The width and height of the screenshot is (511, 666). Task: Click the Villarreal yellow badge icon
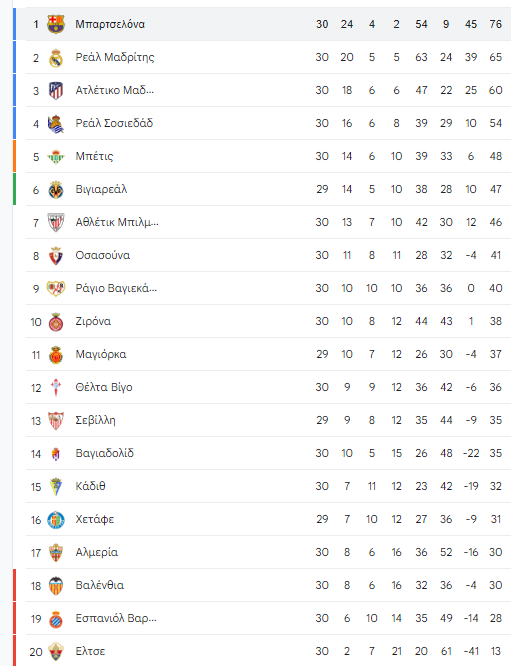coord(56,190)
